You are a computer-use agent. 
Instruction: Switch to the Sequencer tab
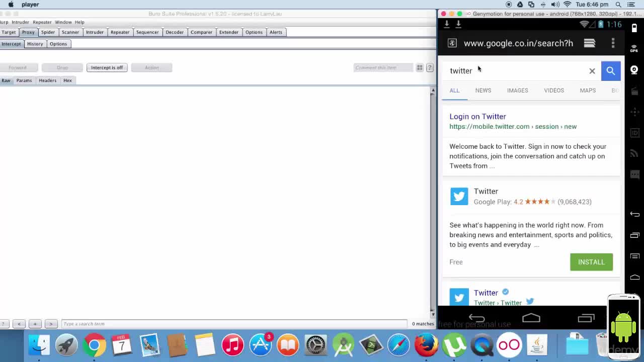click(147, 32)
